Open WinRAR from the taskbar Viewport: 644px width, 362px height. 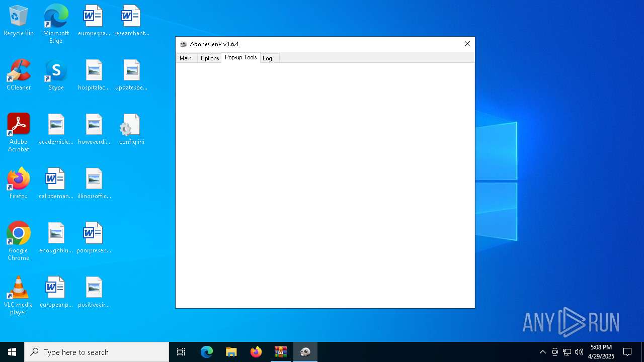pyautogui.click(x=281, y=352)
